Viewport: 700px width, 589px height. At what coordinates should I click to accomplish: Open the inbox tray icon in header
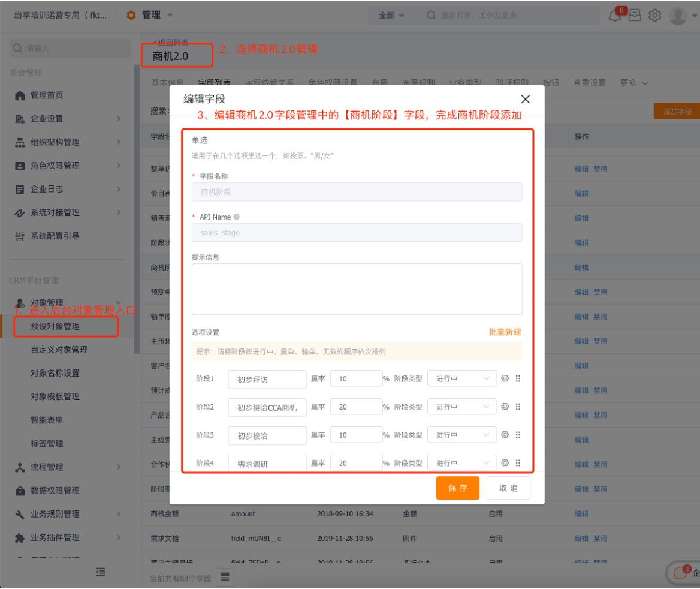coord(635,16)
